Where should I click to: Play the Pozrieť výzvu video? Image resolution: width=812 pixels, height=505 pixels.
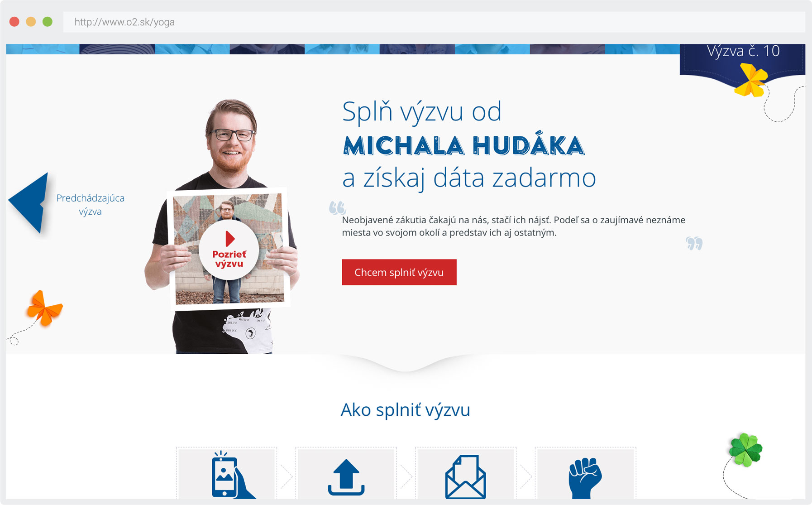coord(229,250)
